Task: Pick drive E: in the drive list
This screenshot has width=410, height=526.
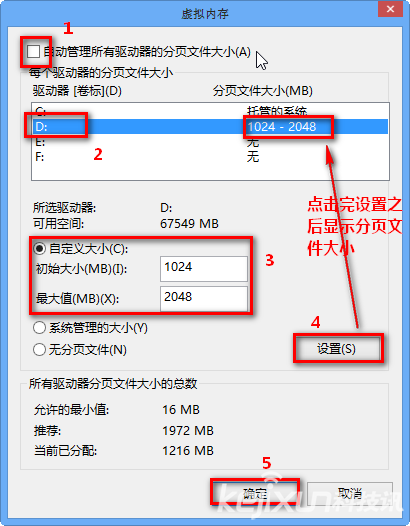Action: (x=210, y=142)
